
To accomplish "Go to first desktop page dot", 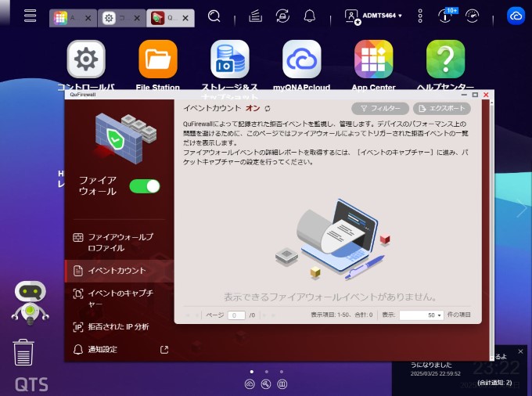I will point(252,372).
